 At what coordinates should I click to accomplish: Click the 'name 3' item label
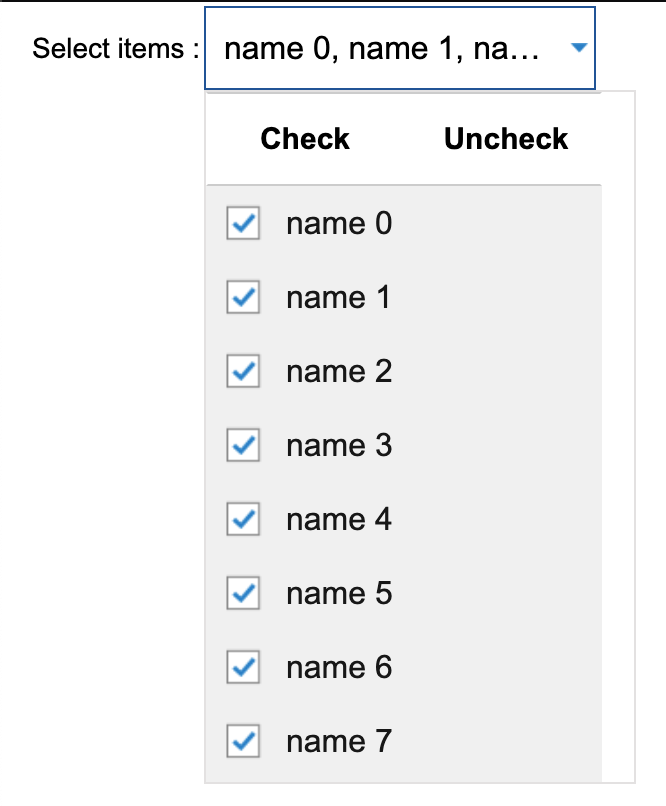tap(339, 445)
